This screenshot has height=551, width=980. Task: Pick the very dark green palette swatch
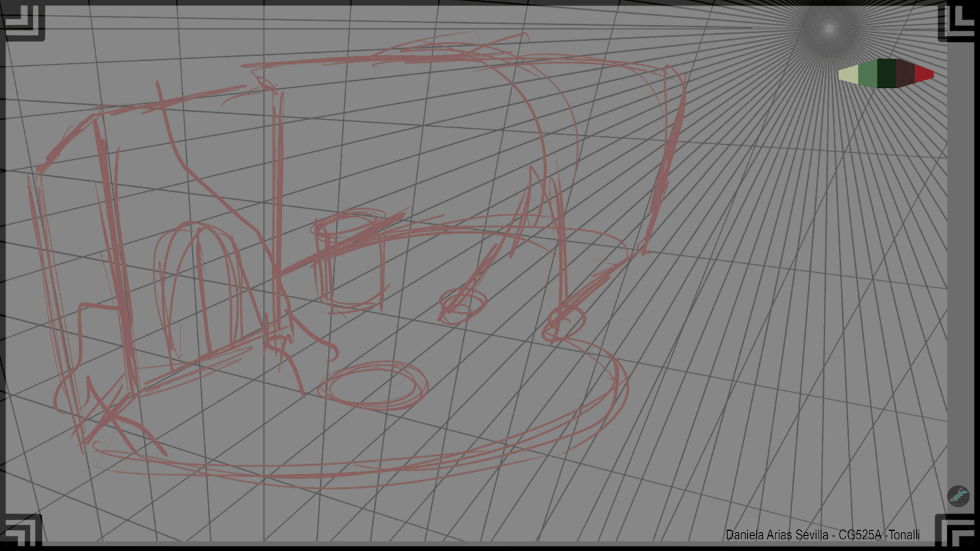[x=887, y=73]
